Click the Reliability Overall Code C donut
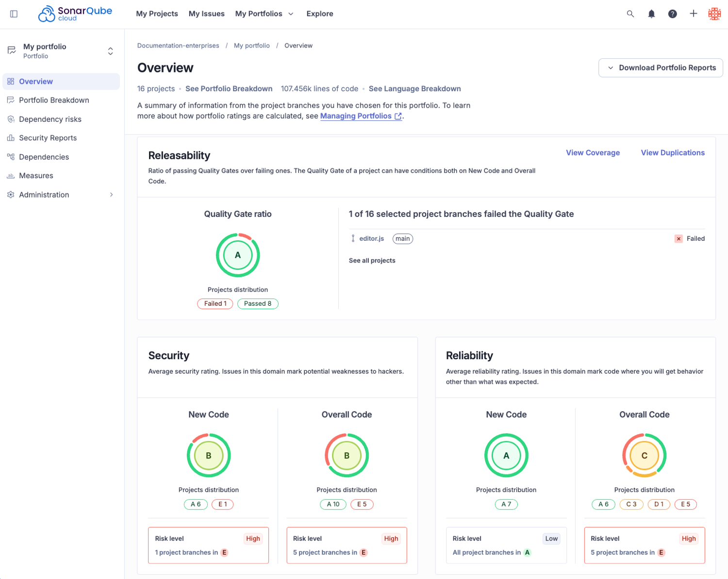This screenshot has height=579, width=728. [645, 456]
